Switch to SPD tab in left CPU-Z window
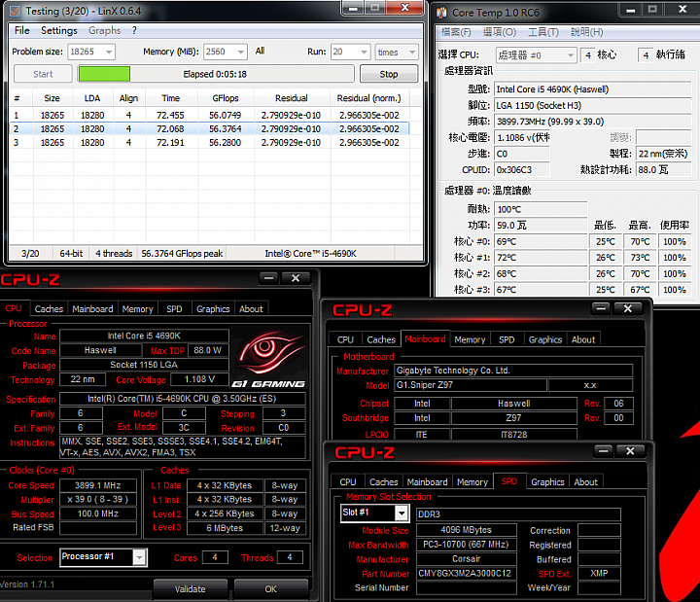Screen dimensions: 700x602 [x=174, y=308]
